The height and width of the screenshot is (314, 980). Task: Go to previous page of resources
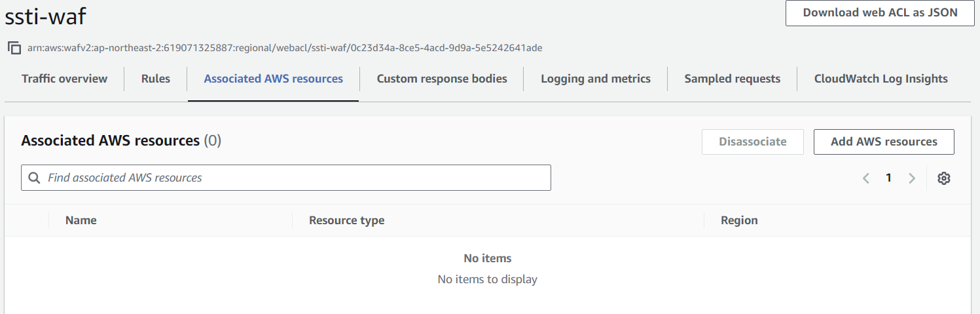[866, 178]
